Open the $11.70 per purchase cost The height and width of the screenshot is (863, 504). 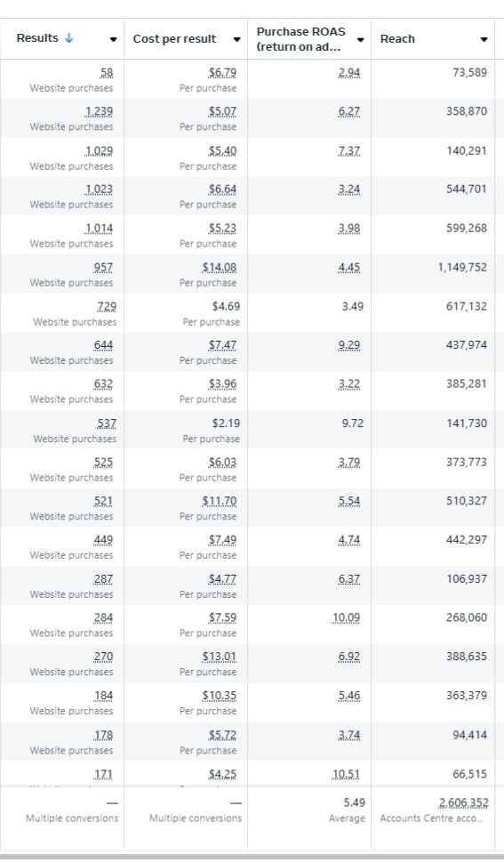220,501
